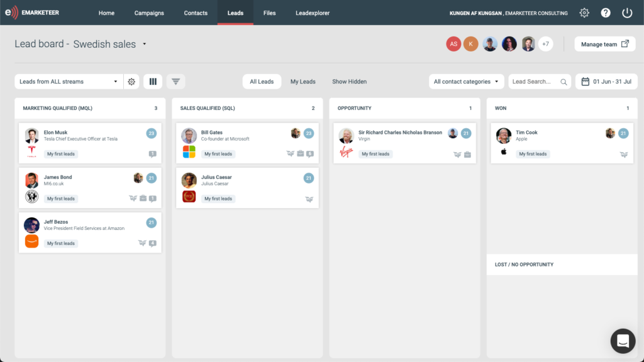Switch to the Leadexplorer tab
Image resolution: width=644 pixels, height=362 pixels.
point(313,13)
